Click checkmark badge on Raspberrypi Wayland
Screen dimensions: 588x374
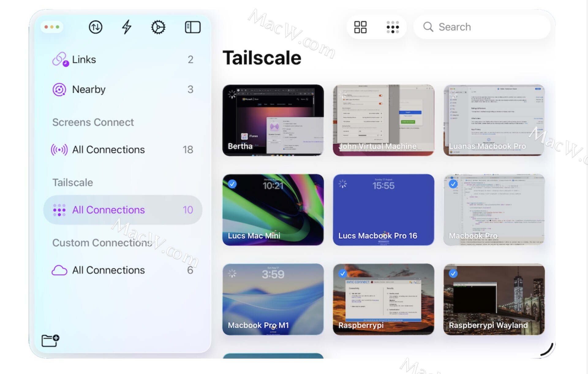pos(453,273)
